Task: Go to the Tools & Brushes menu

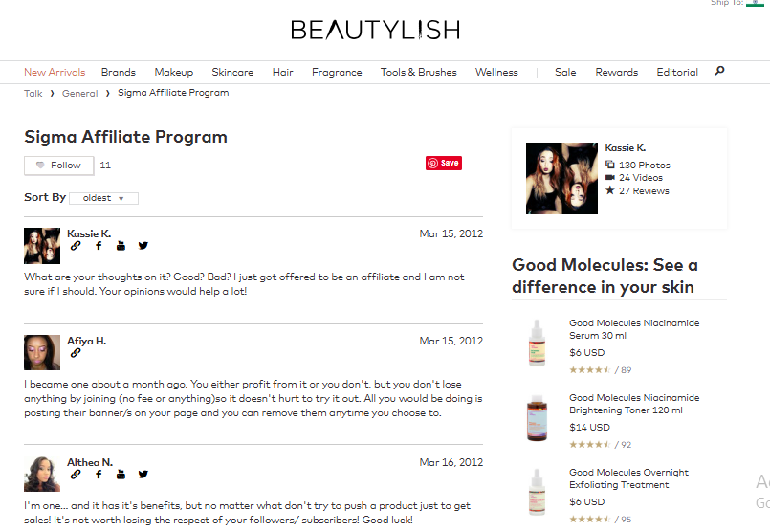Action: (418, 72)
